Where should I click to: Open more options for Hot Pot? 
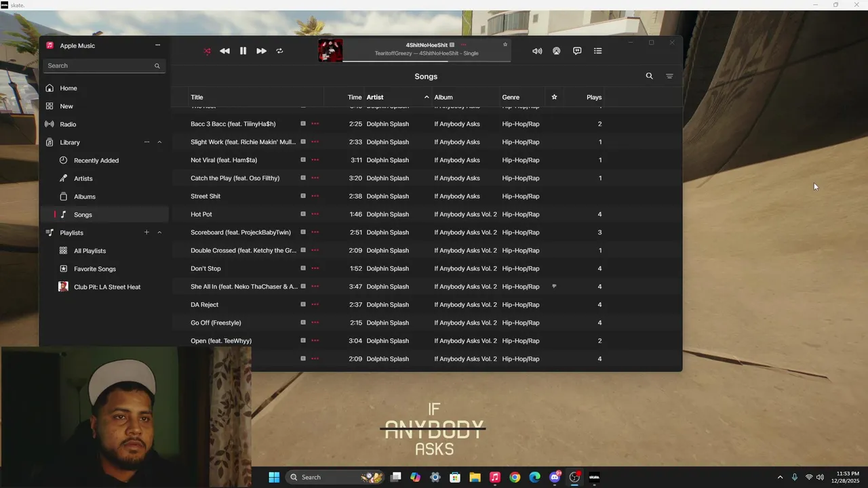pyautogui.click(x=315, y=214)
